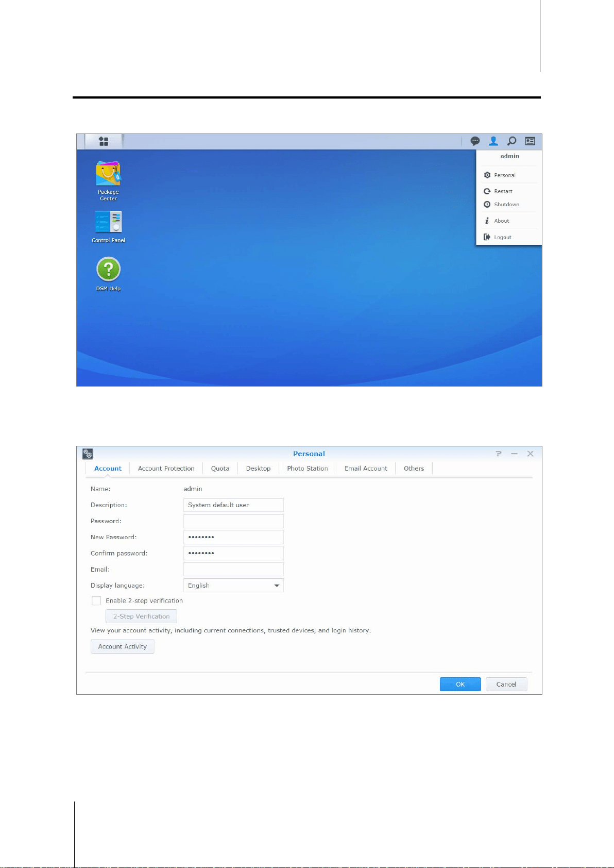The width and height of the screenshot is (614, 868).
Task: Switch to the Account Protection tab
Action: coord(166,469)
